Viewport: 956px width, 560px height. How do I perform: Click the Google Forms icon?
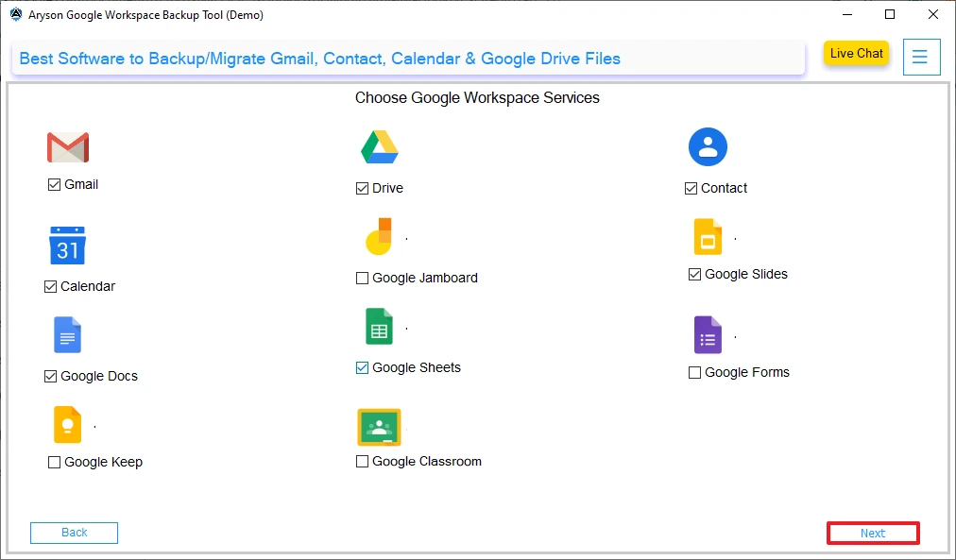tap(708, 334)
